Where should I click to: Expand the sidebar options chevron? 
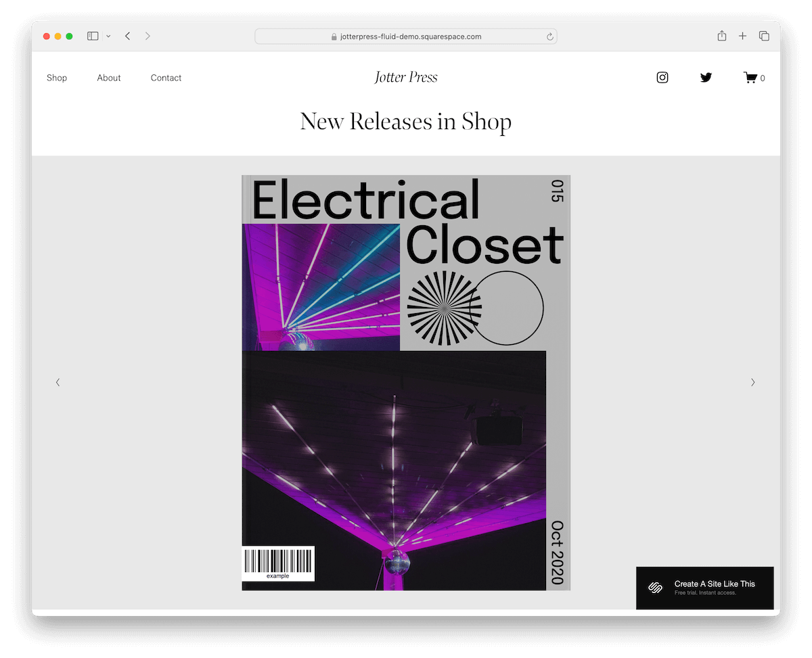(x=108, y=36)
